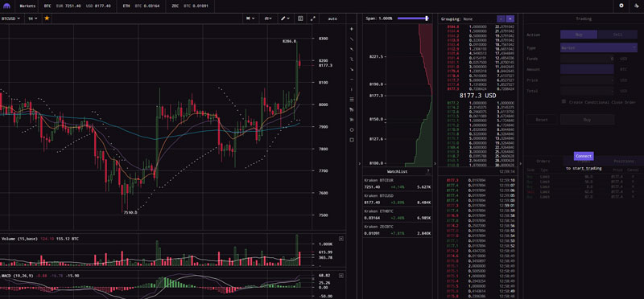This screenshot has height=299, width=644.
Task: Select the rectangle drawing tool
Action: point(352,140)
